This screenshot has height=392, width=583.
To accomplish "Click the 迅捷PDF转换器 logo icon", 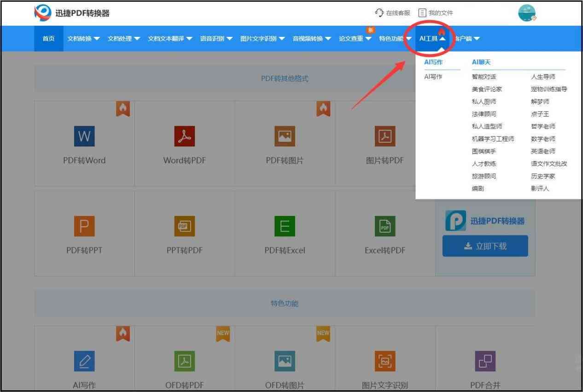I will (43, 13).
